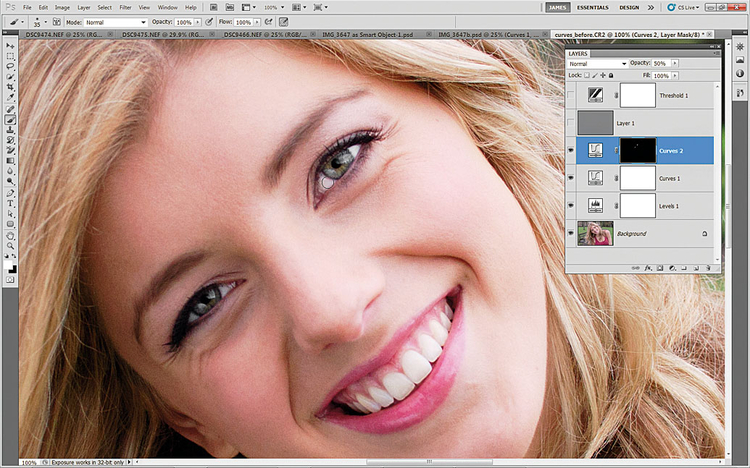
Task: Open Brush Preset picker arrow
Action: coord(45,22)
